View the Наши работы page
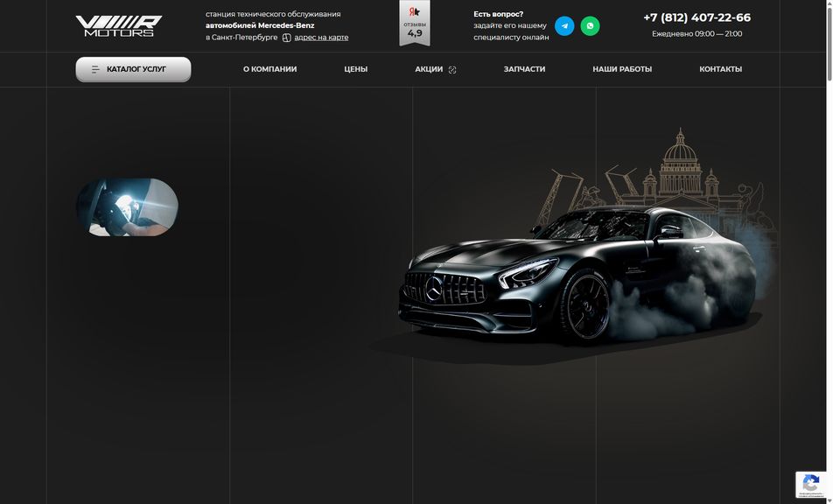The width and height of the screenshot is (833, 504). coord(622,69)
